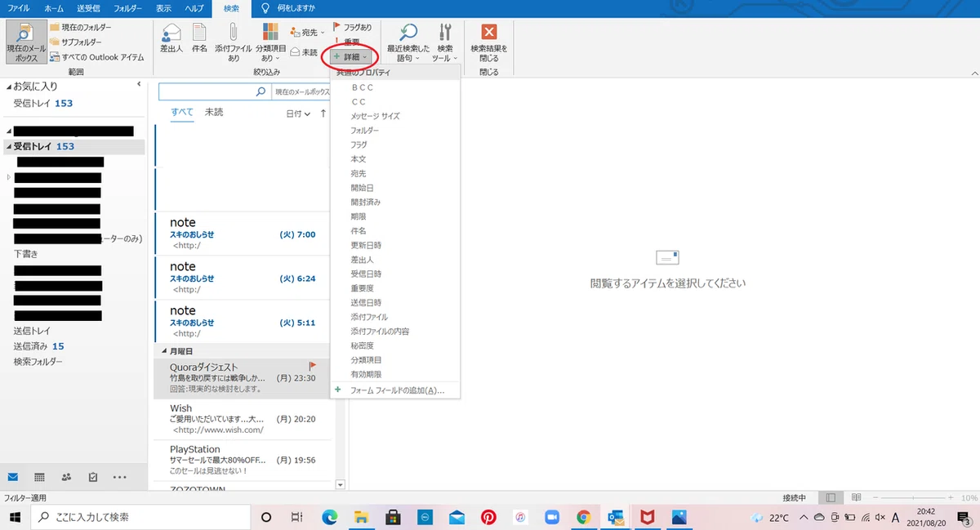Image resolution: width=980 pixels, height=530 pixels.
Task: Choose サブフォルダー scope
Action: 76,42
